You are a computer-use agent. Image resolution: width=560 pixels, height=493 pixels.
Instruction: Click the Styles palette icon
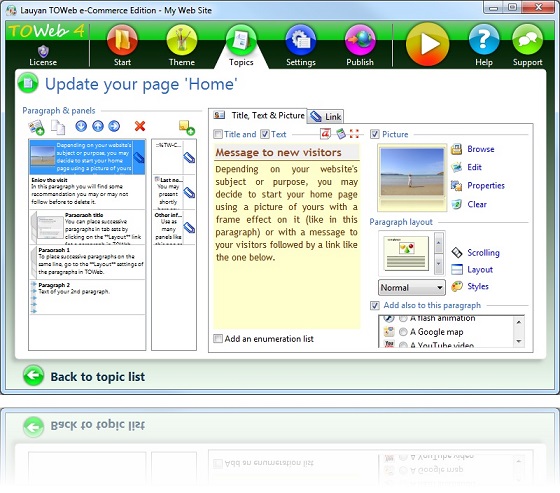[x=457, y=286]
